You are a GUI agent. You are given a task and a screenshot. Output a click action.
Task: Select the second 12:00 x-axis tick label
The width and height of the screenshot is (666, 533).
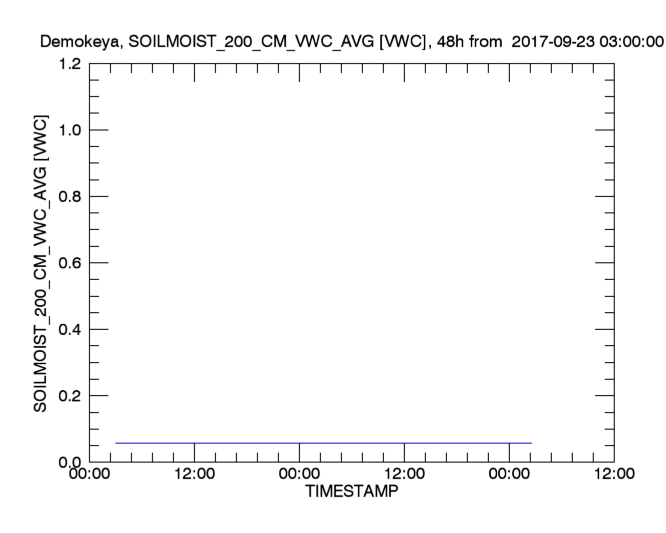coord(404,475)
